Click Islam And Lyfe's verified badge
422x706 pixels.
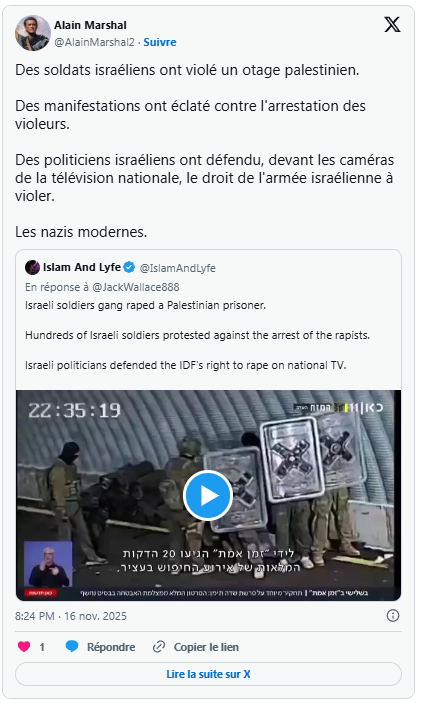[x=129, y=267]
